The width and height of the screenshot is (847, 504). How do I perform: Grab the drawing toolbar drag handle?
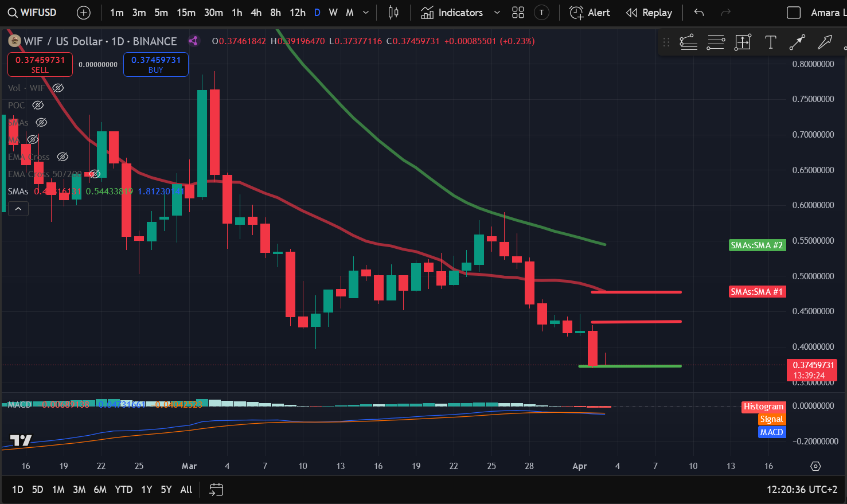(x=666, y=42)
